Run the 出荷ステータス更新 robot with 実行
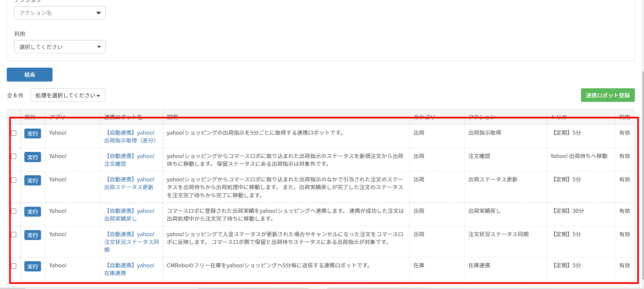Screen dimensions: 644x289 point(33,180)
